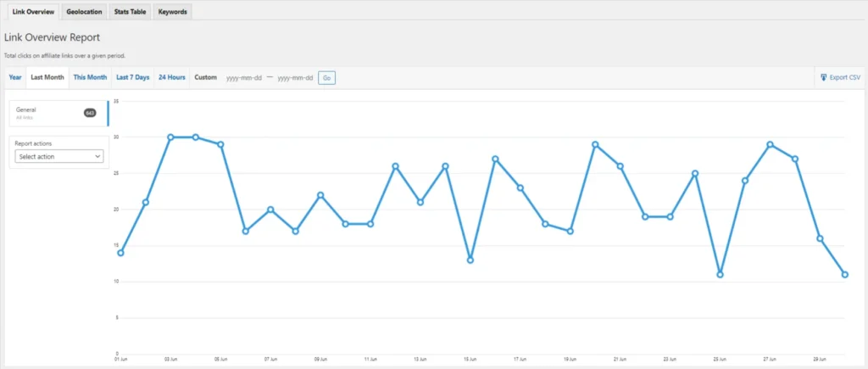This screenshot has width=868, height=369.
Task: Click the Export CSV download icon
Action: tap(823, 77)
